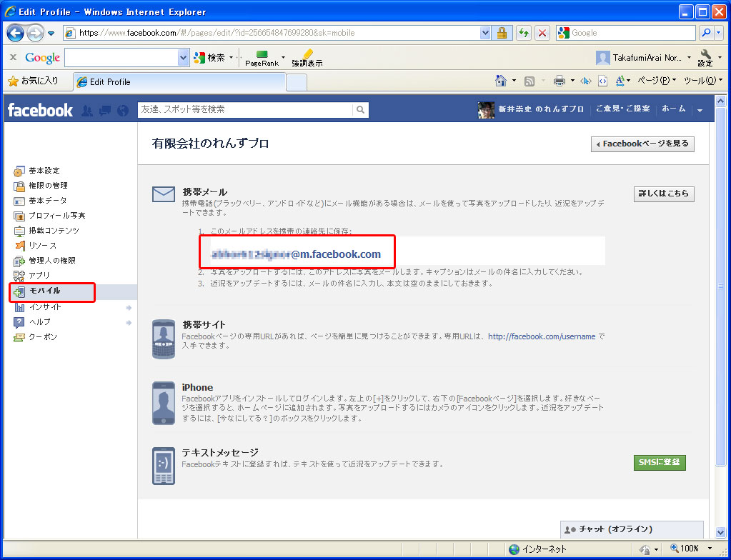
Task: Open the チャット (オフライン) chat bar
Action: pyautogui.click(x=632, y=529)
